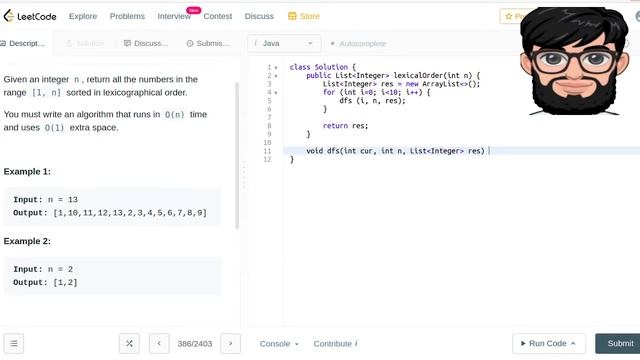Image resolution: width=640 pixels, height=360 pixels.
Task: Click the 386/2403 problem counter
Action: [x=195, y=344]
